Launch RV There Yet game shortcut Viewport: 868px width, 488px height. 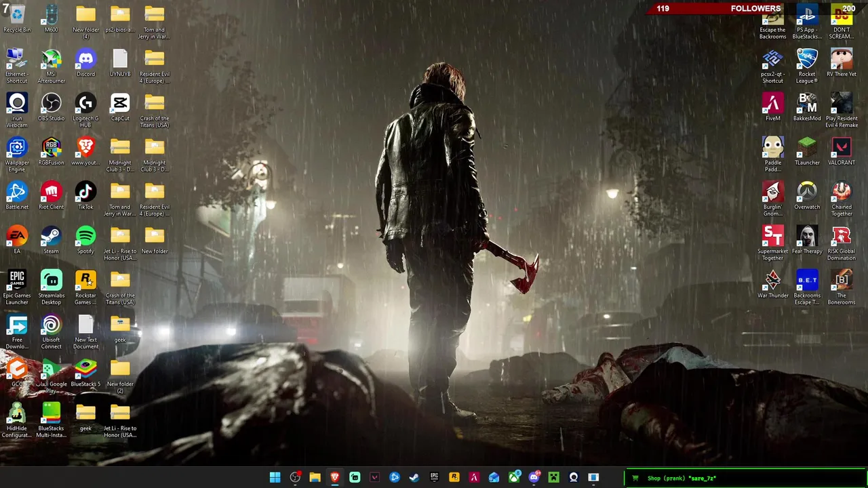[x=842, y=62]
